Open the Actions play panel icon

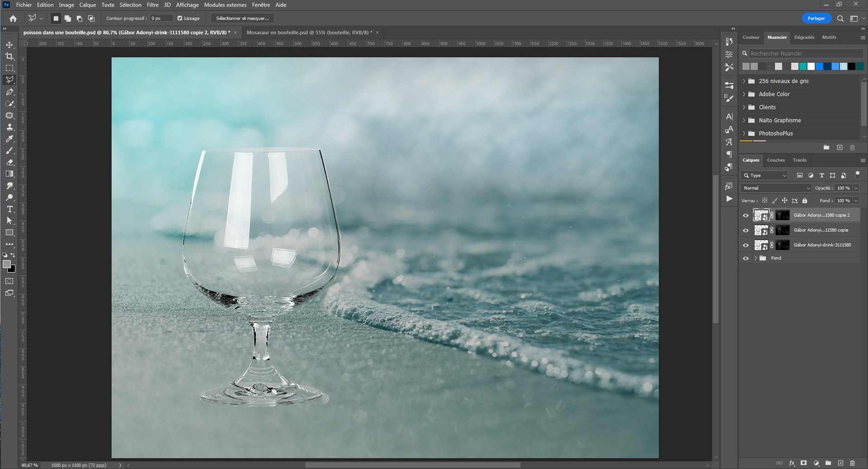729,199
